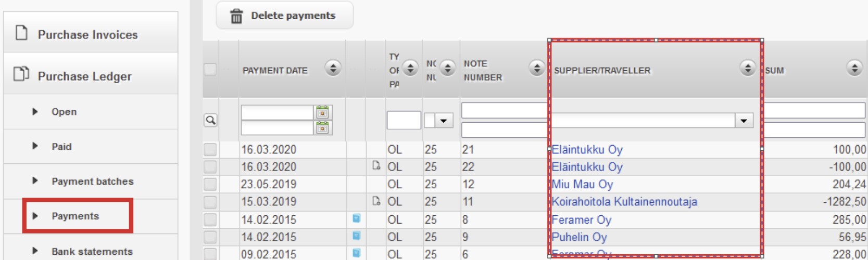Tick the select-all checkbox in the header
868x260 pixels.
(210, 69)
